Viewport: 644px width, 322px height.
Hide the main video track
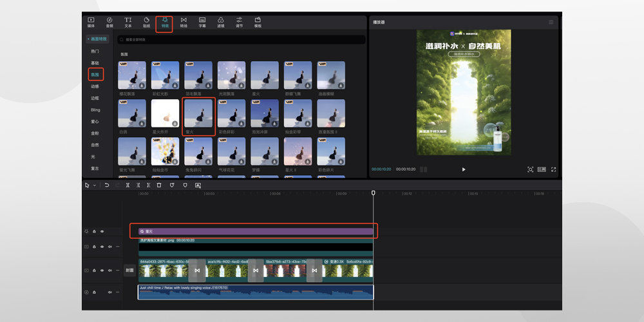102,270
